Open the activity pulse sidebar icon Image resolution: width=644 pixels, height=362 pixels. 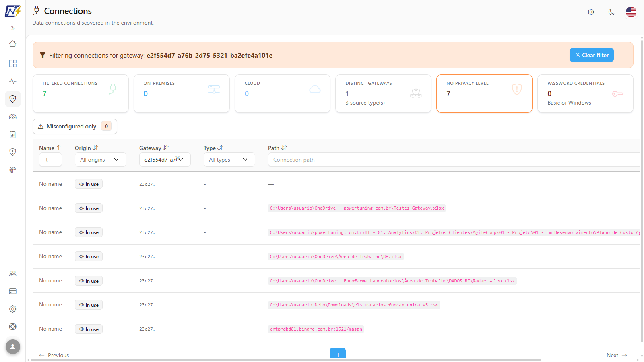13,81
